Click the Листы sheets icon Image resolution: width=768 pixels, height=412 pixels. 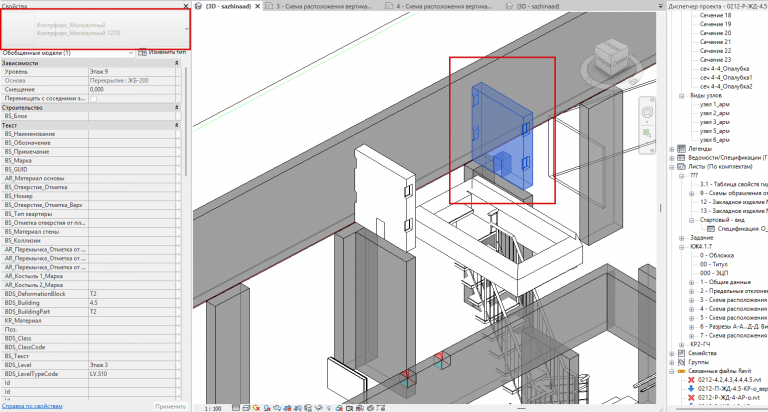tap(681, 167)
